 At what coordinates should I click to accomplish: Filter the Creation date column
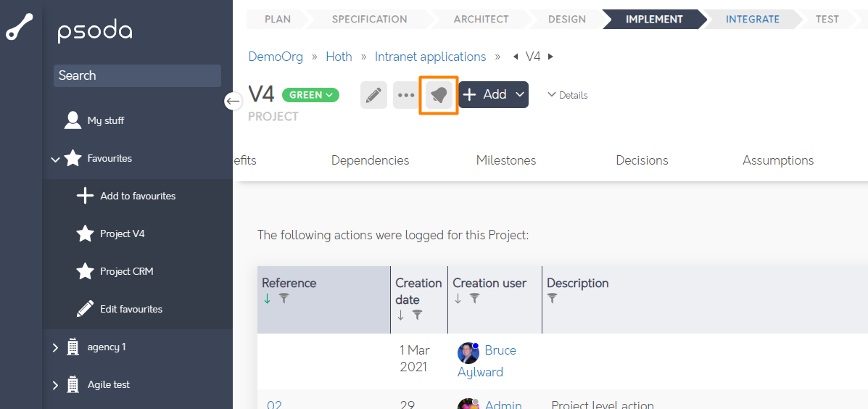418,315
